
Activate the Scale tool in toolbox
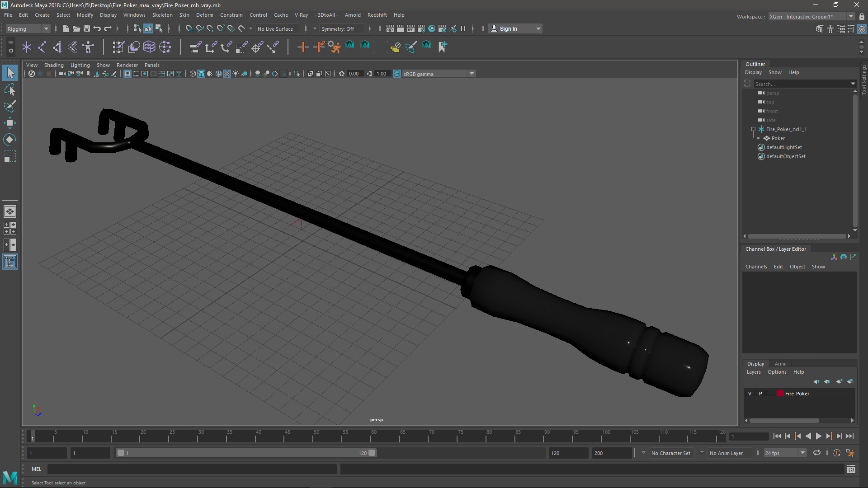[10, 156]
